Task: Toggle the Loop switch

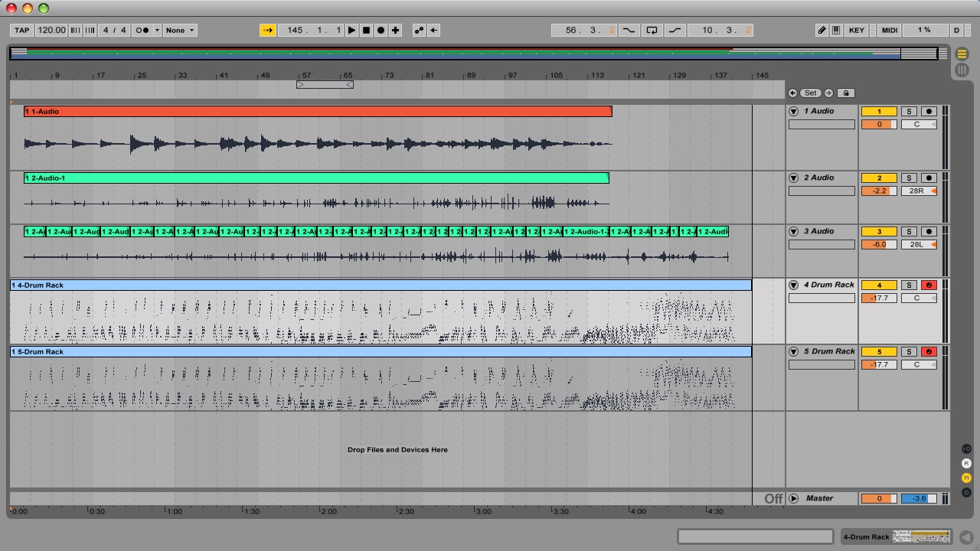Action: click(652, 31)
